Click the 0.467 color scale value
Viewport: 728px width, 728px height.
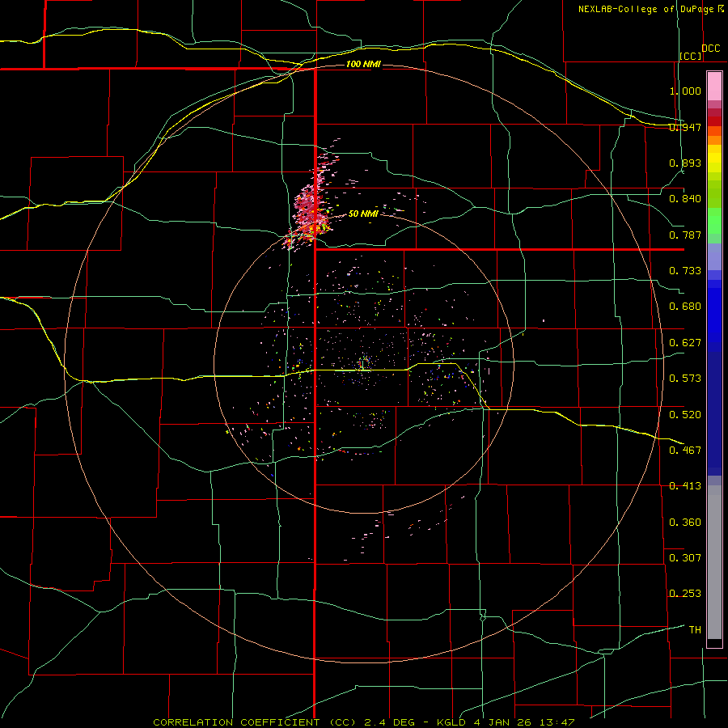coord(685,450)
